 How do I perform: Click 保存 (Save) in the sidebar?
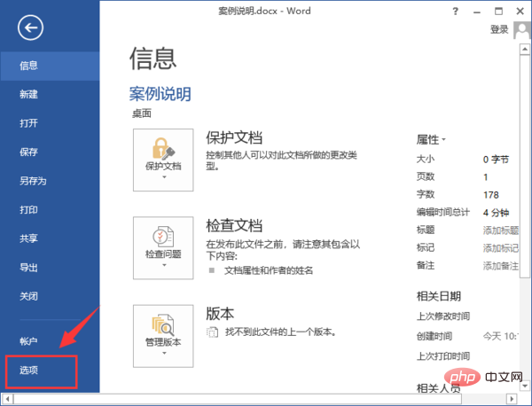pyautogui.click(x=29, y=152)
